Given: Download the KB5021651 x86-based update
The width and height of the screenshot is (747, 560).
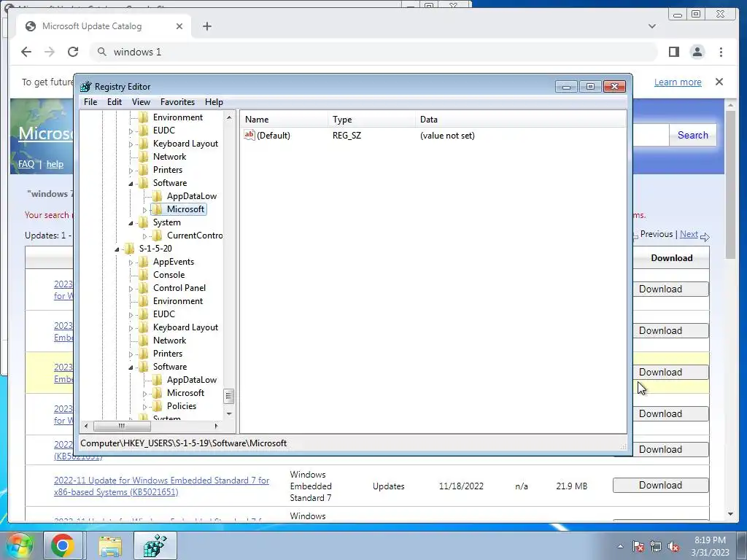Looking at the screenshot, I should point(660,485).
